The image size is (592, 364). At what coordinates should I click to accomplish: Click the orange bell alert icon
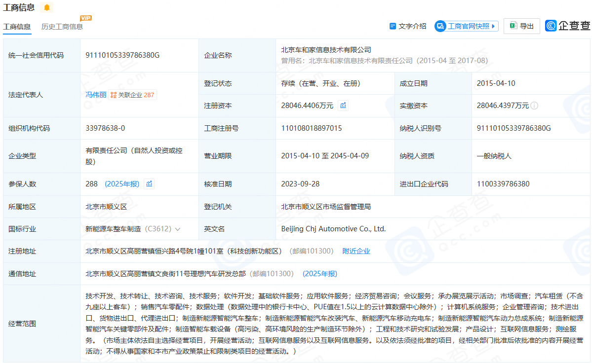pyautogui.click(x=47, y=7)
